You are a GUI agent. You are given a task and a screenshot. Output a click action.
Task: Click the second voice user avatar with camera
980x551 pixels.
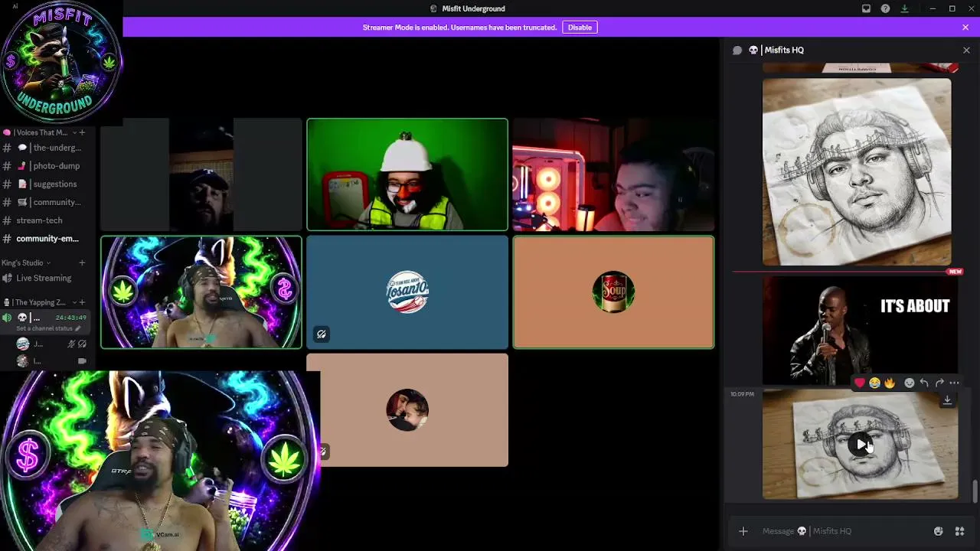[23, 361]
